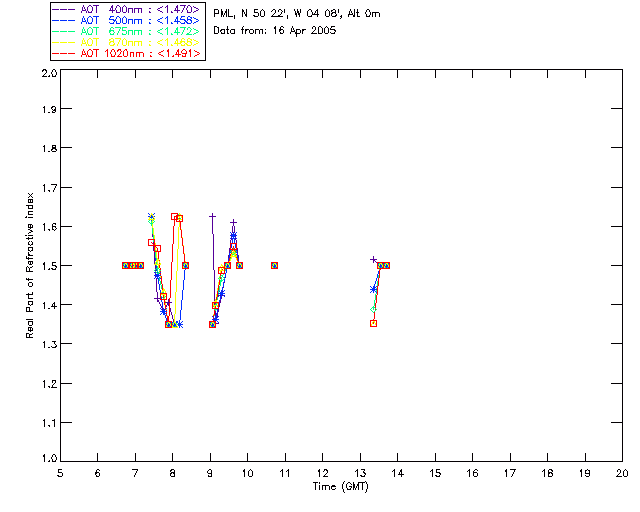Click the blue asterisk marker near 1.44 after 13 GMT
This screenshot has width=640, height=512.
pyautogui.click(x=373, y=289)
